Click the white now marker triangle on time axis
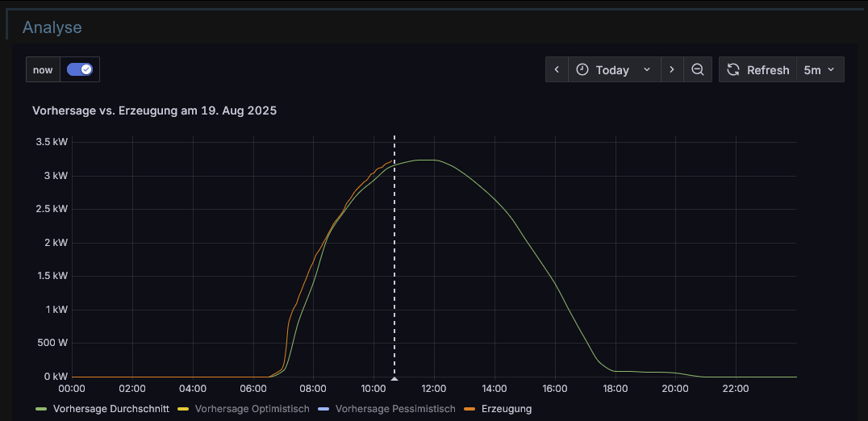 (x=394, y=379)
